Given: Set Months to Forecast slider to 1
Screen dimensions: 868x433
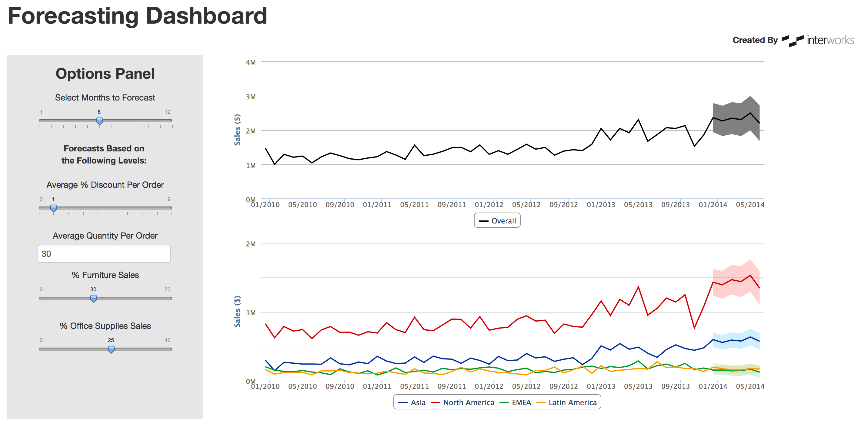Looking at the screenshot, I should [x=39, y=121].
